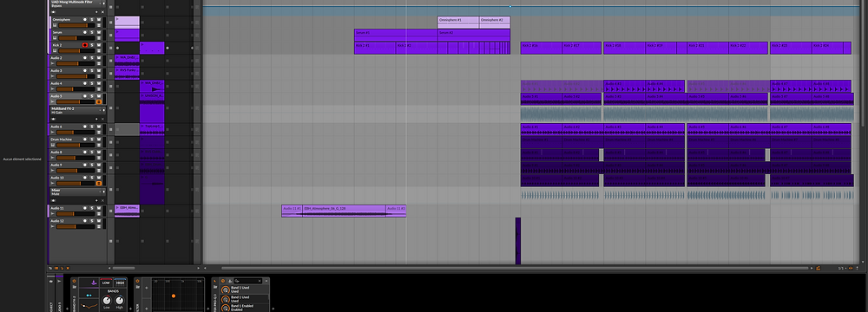Screen dimensions: 868x312
Task: Click the Low crossover knob
Action: click(106, 301)
